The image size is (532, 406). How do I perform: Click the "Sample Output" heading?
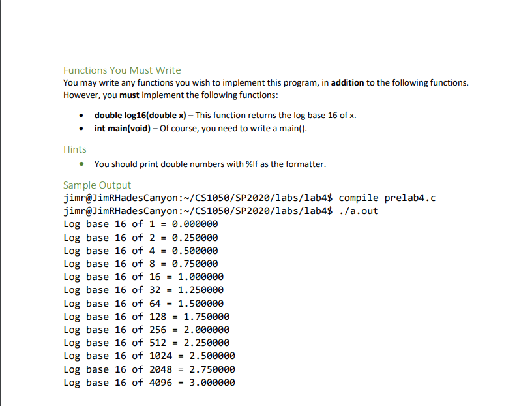[96, 185]
